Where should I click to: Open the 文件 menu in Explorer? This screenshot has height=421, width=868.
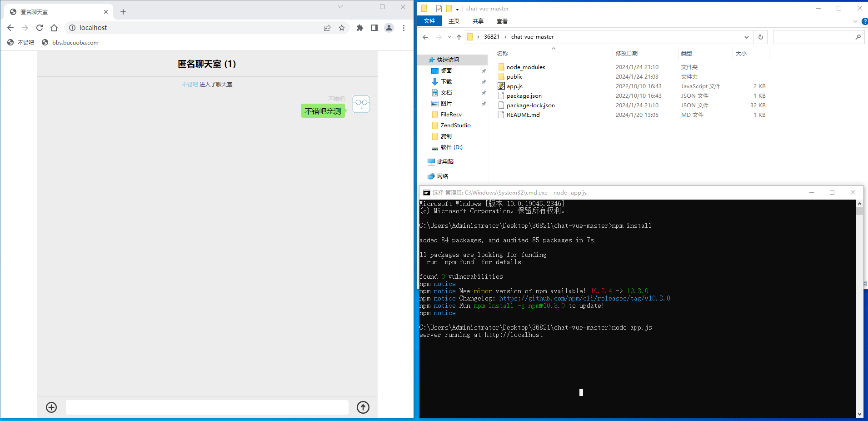click(429, 21)
